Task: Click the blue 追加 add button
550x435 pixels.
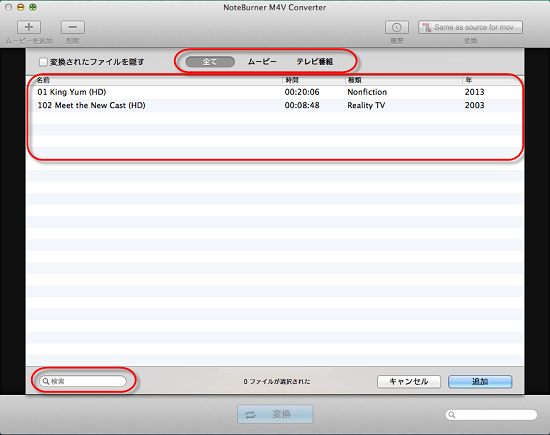Action: point(480,382)
